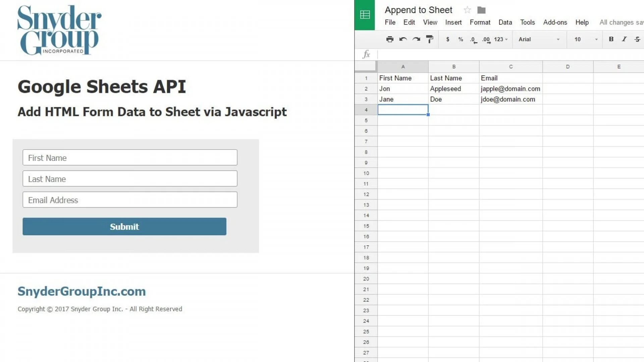Screen dimensions: 644x362
Task: Open the View menu
Action: [430, 22]
